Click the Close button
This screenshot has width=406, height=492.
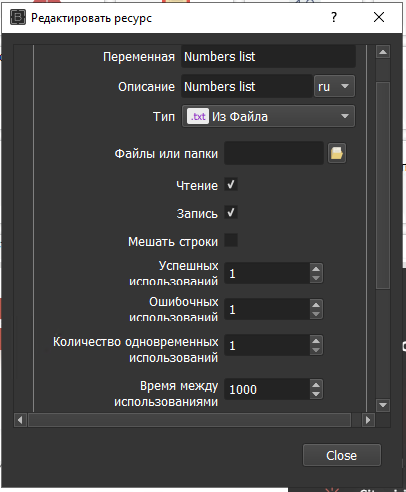tap(342, 455)
